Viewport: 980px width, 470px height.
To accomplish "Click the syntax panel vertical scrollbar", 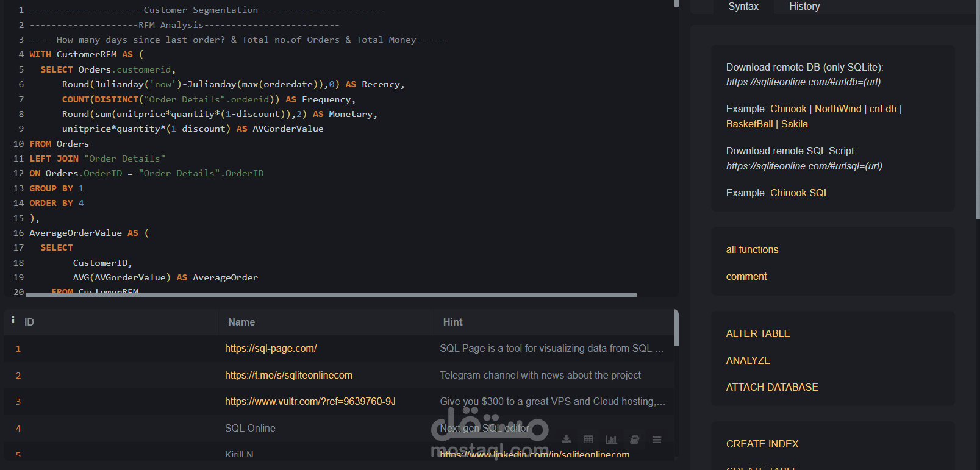I will tap(977, 110).
